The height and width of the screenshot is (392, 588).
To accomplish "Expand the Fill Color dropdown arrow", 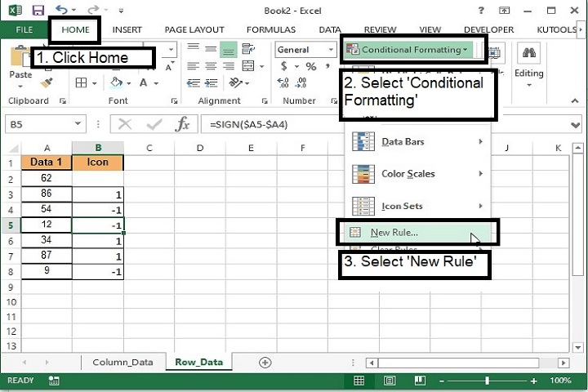I will pyautogui.click(x=129, y=83).
